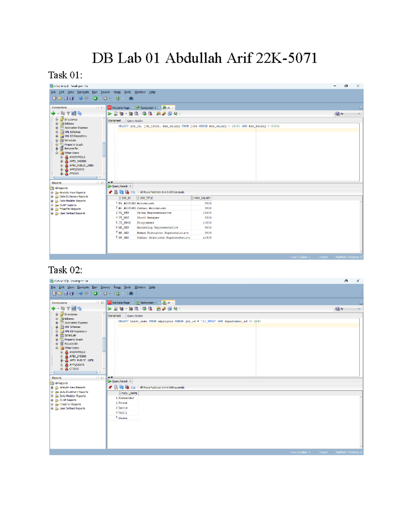This screenshot has height=532, width=411.
Task: Switch to Query Builder tab in Task 02
Action: coord(135,316)
